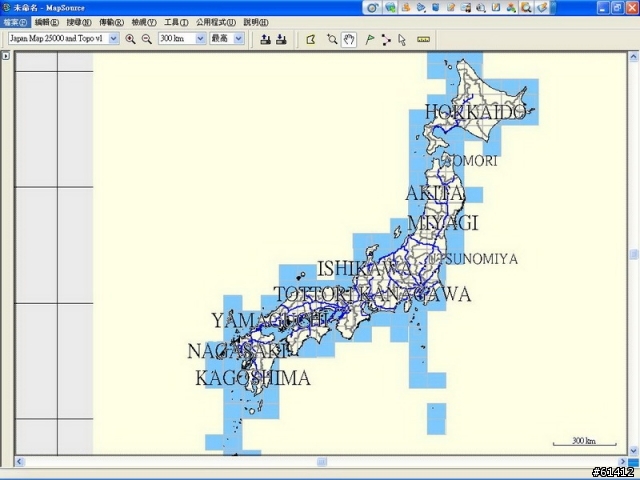Viewport: 640px width, 480px height.
Task: Click the AOMORI label on the map
Action: 471,161
